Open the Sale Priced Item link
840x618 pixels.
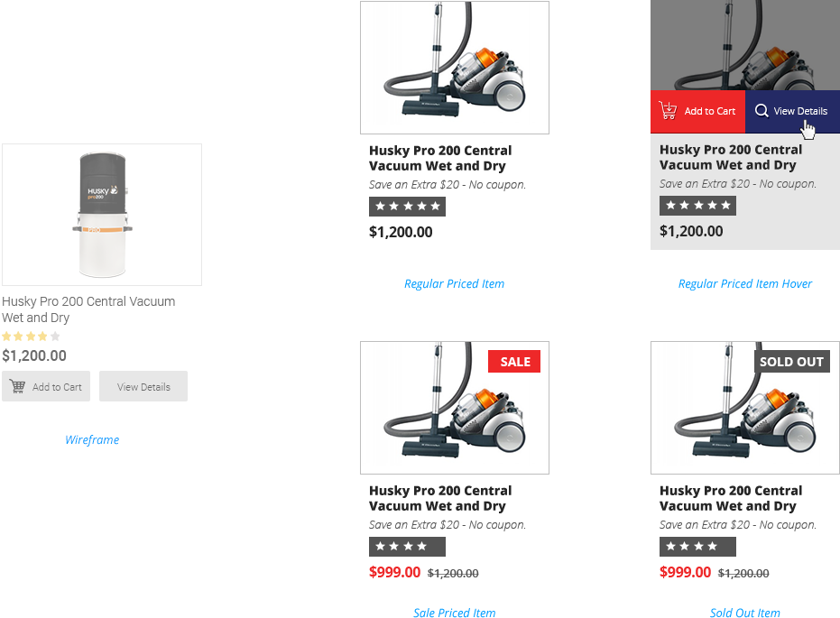point(455,612)
